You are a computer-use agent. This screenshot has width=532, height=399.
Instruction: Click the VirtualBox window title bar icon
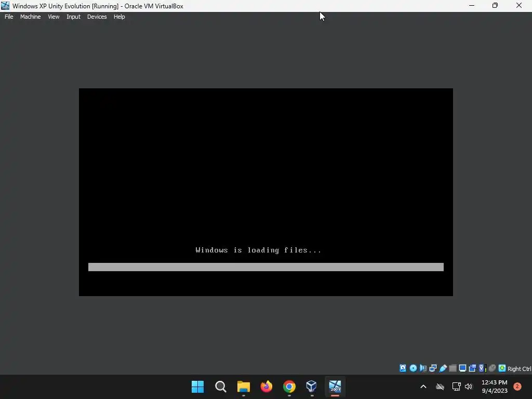(x=5, y=6)
